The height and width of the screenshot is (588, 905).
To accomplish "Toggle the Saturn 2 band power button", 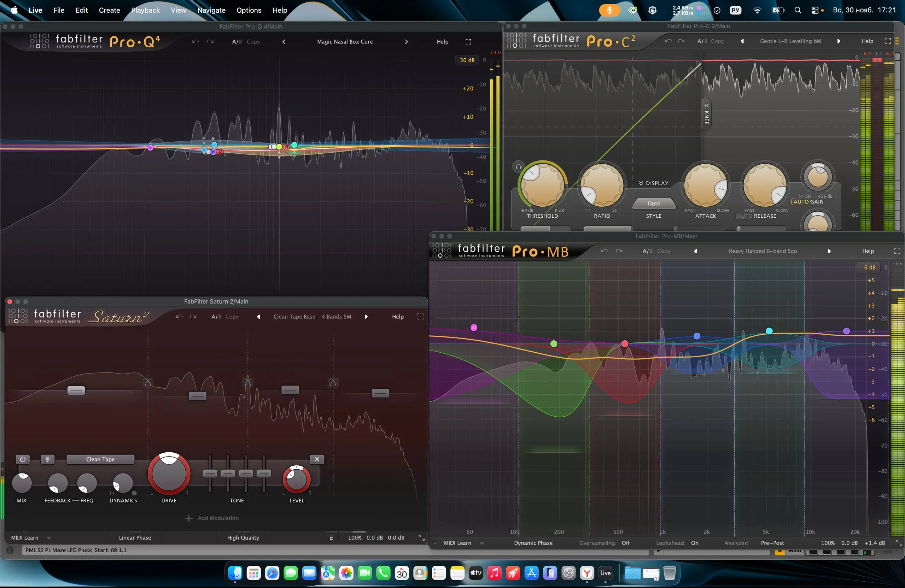I will pyautogui.click(x=22, y=459).
